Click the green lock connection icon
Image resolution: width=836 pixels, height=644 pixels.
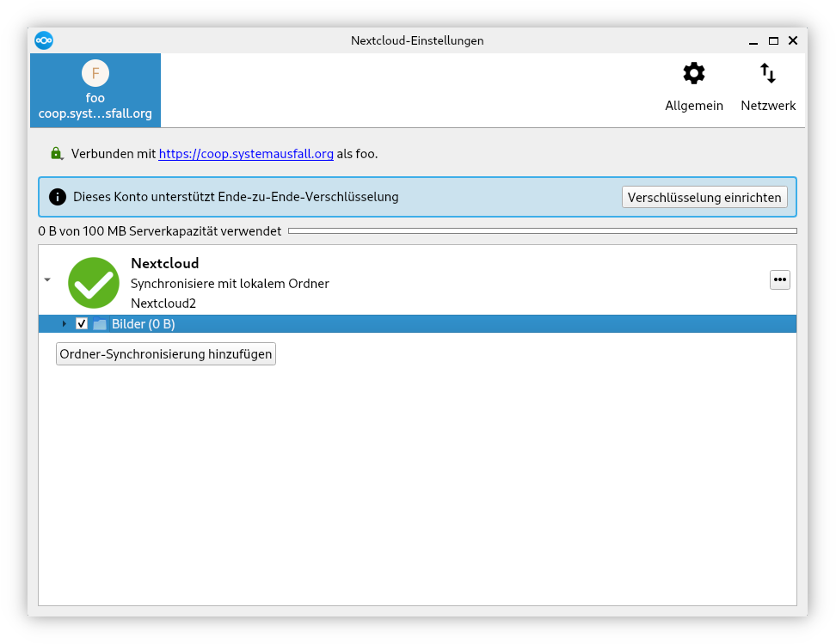point(57,154)
